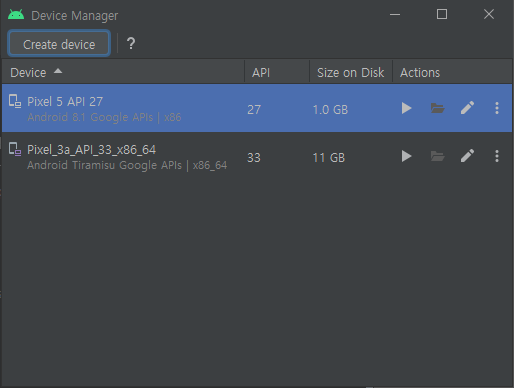Screen dimensions: 514x388
Task: Maximize the Device Manager window
Action: point(442,14)
